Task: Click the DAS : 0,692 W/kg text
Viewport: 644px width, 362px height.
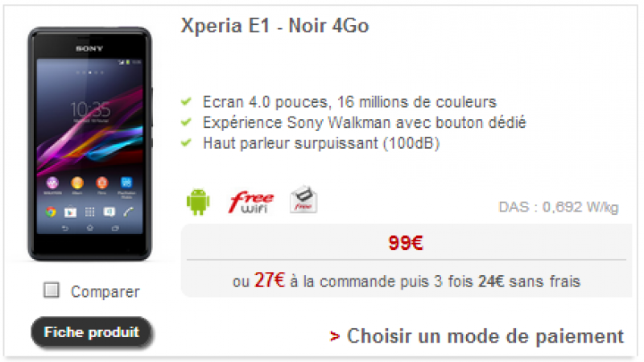Action: 558,207
